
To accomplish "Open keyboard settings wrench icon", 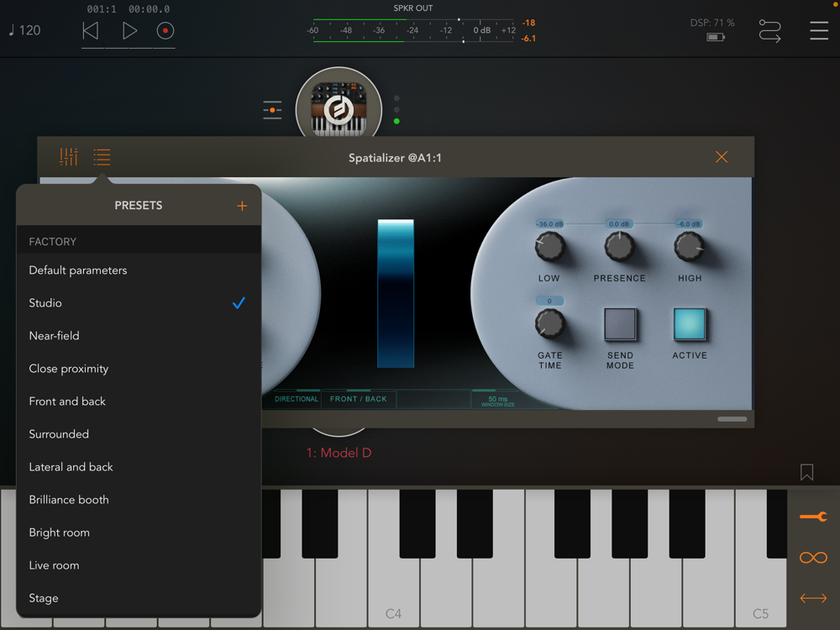I will click(813, 517).
